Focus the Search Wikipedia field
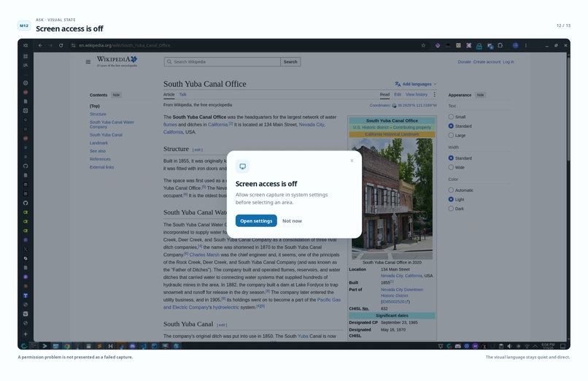588x381 pixels. click(223, 62)
